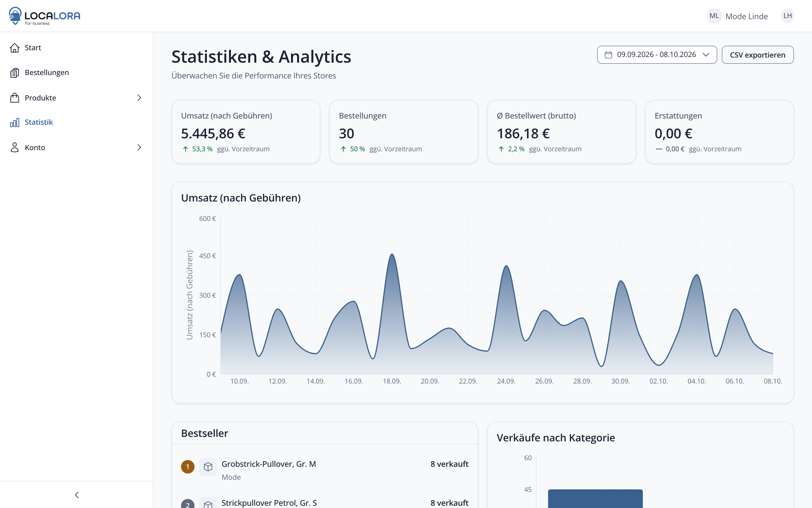Click the Verkäufe nach Kategorie heading

[x=556, y=438]
